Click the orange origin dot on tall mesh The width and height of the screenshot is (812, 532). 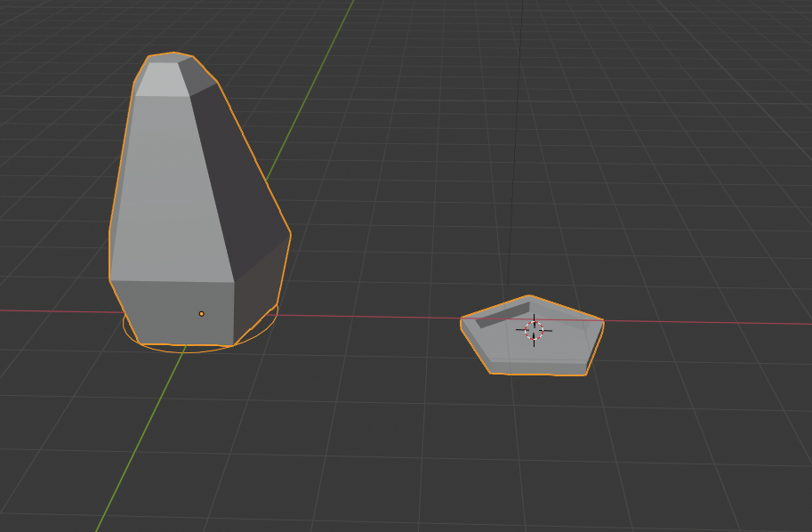[202, 314]
